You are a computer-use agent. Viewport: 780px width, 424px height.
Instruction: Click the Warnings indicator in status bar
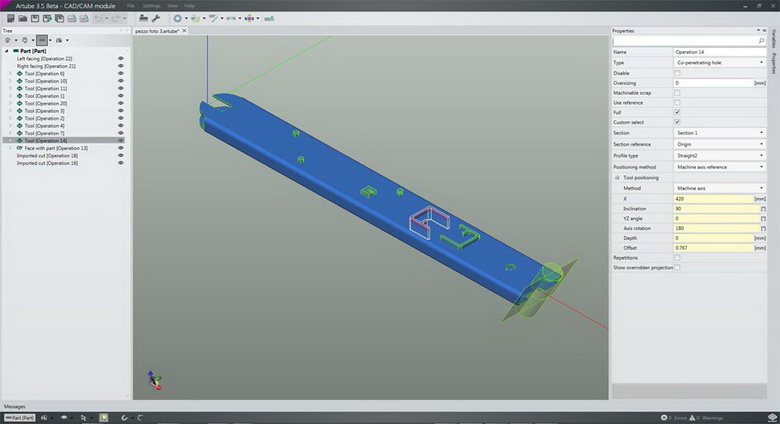[x=706, y=418]
